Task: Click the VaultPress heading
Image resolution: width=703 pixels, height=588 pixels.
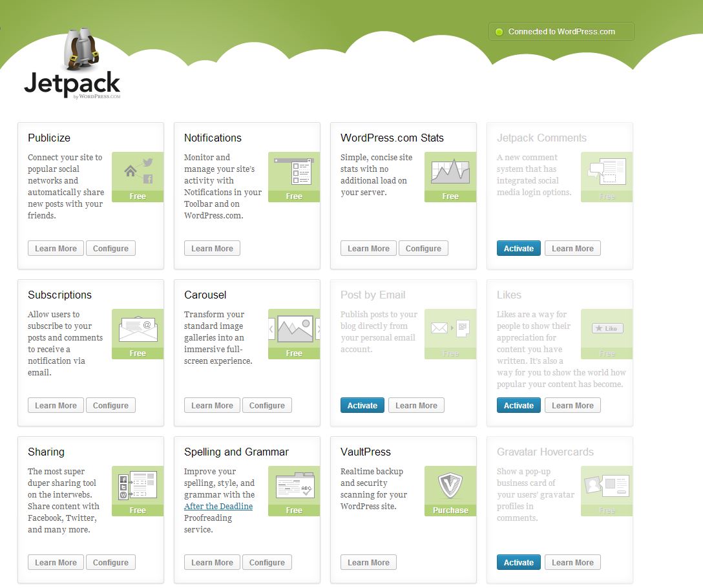Action: 366,452
